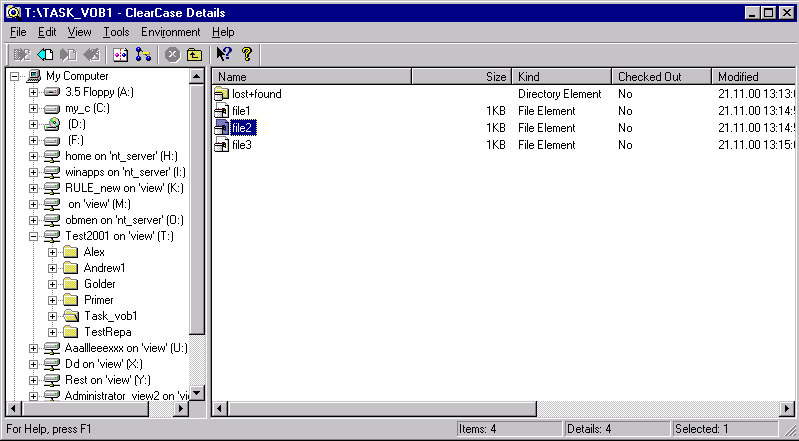Click the Check Out toolbar icon

(45, 55)
